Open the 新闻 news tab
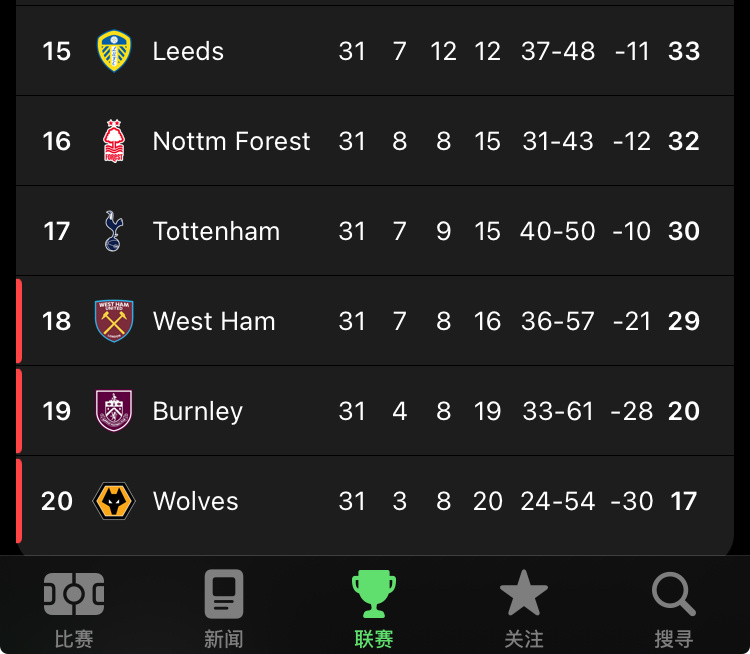 [224, 609]
